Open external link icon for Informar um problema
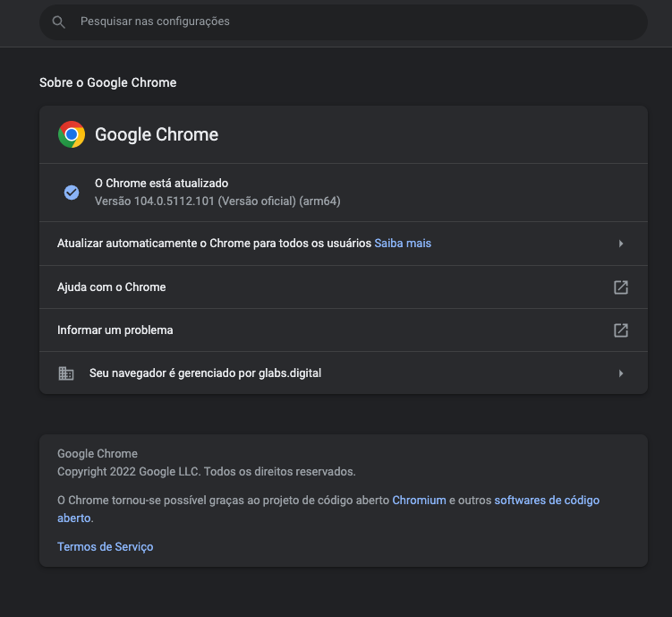672x617 pixels. click(621, 330)
